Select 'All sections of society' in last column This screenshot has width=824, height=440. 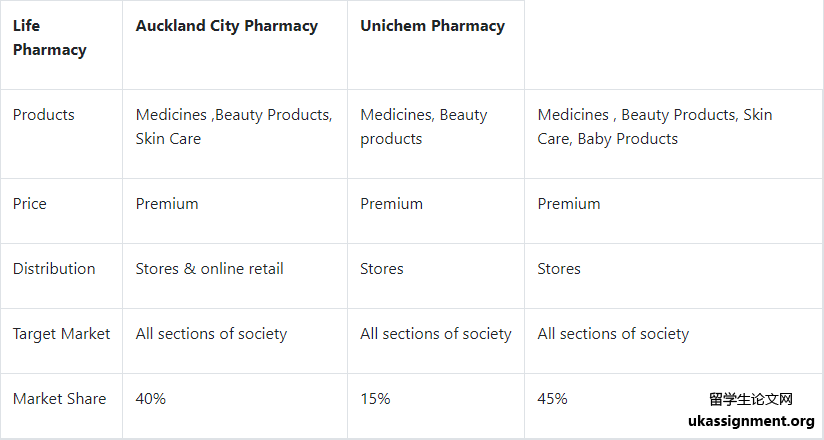click(613, 334)
